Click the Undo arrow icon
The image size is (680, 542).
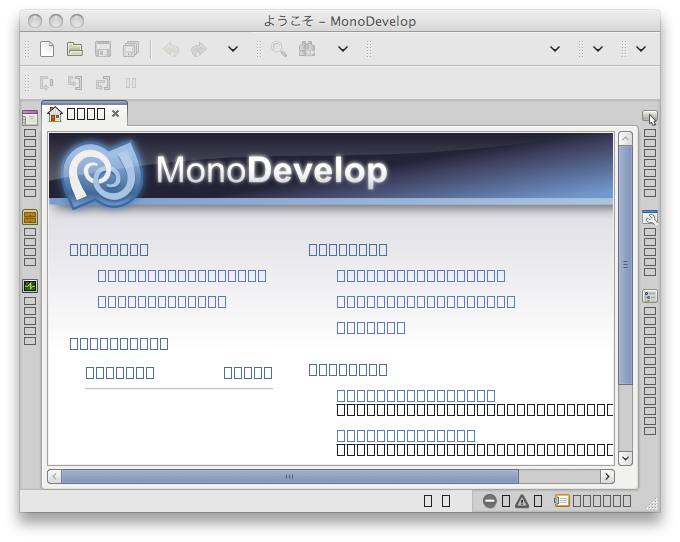point(171,49)
